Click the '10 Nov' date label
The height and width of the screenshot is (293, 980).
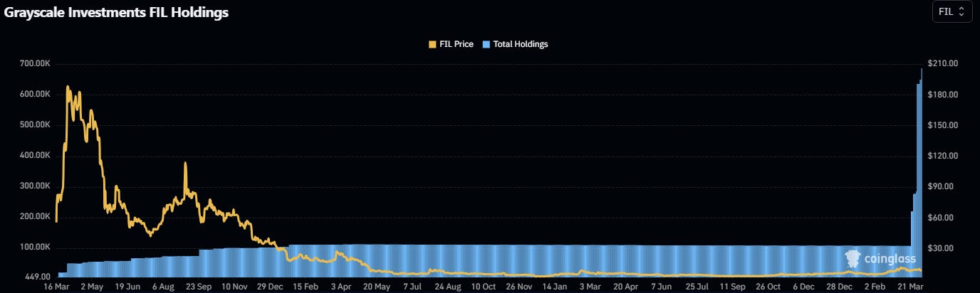[234, 287]
